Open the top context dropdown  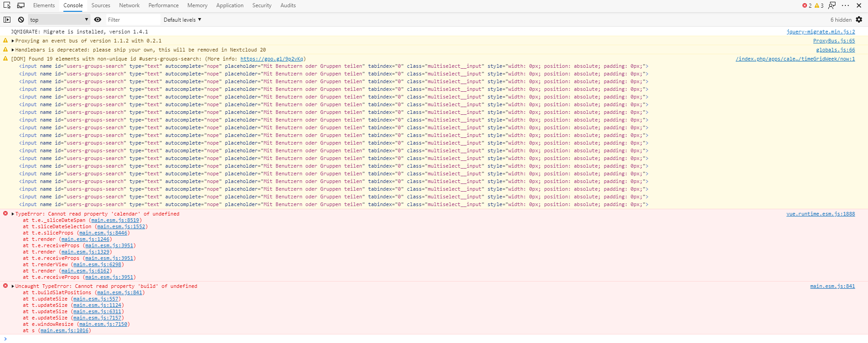[x=59, y=19]
